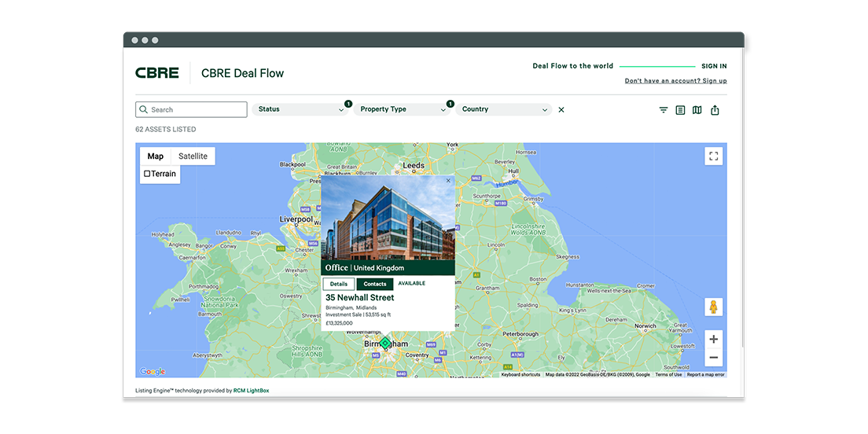
Task: Click Keyboard shortcuts on the map
Action: tap(521, 375)
